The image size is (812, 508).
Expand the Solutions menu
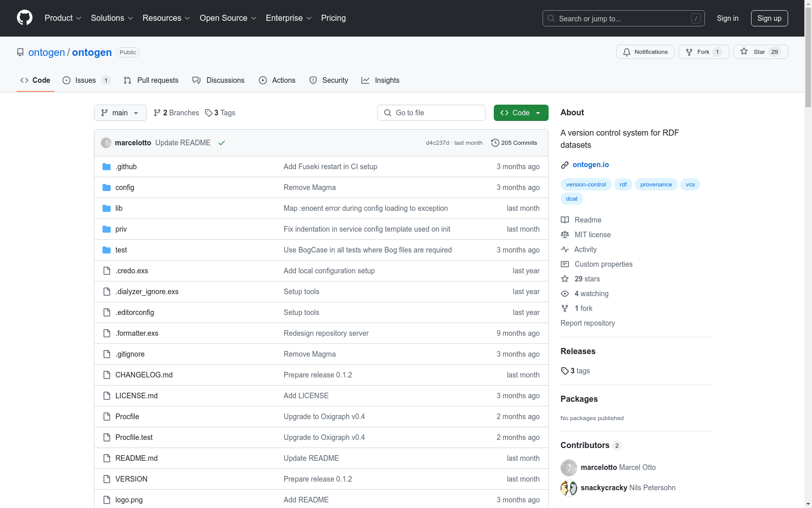(112, 18)
